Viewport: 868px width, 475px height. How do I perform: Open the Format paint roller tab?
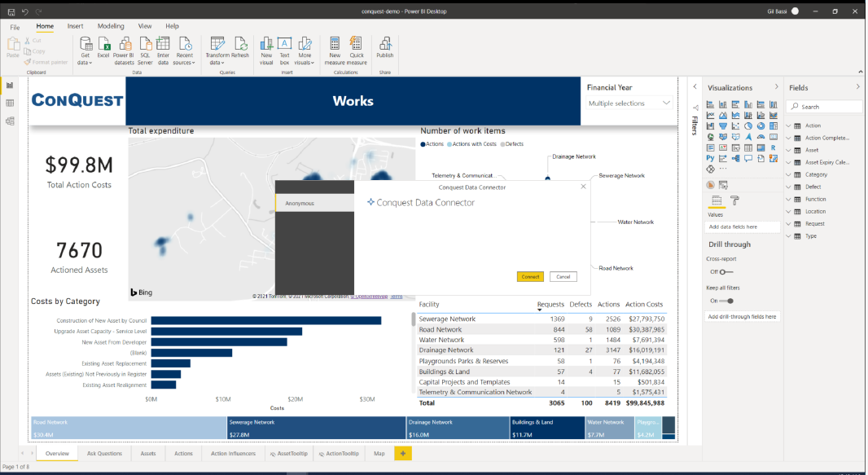[x=734, y=200]
